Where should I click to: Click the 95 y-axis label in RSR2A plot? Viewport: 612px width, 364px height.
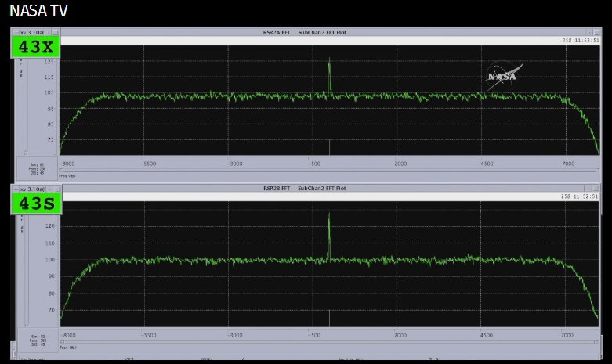[51, 109]
